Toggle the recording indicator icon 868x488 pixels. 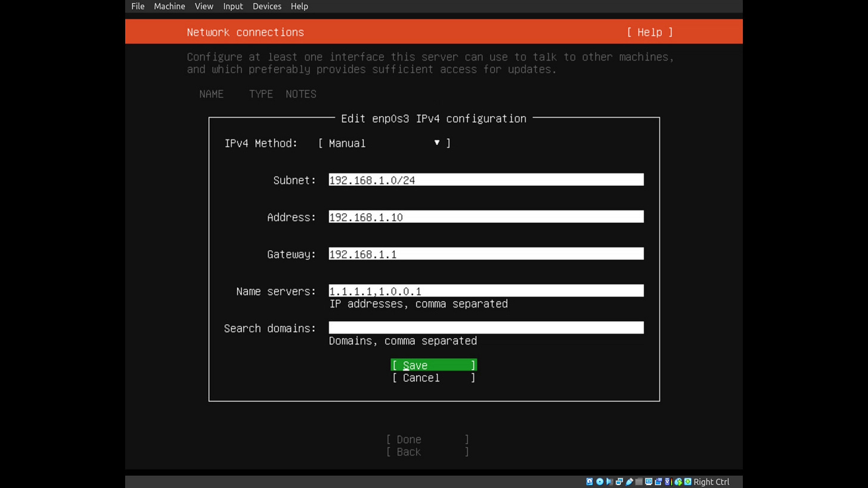(658, 481)
